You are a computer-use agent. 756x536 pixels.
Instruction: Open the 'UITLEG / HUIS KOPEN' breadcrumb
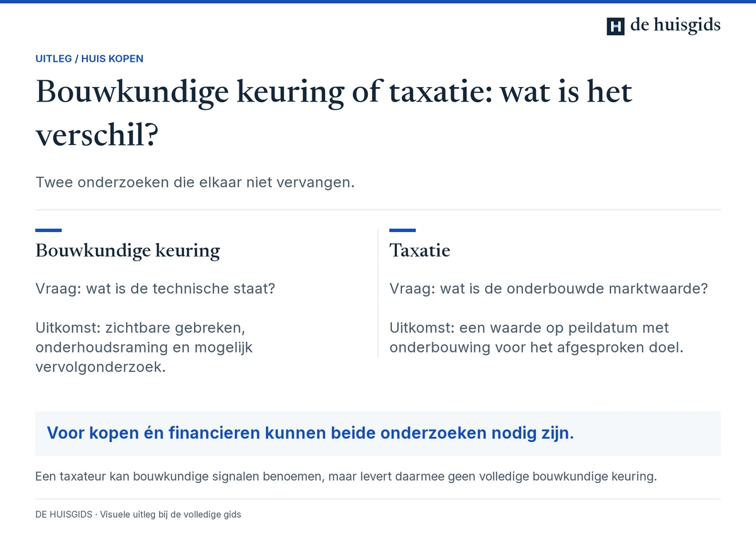click(89, 59)
